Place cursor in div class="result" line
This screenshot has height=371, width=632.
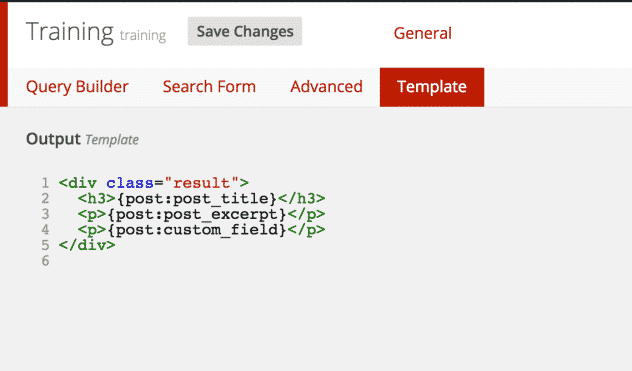pyautogui.click(x=154, y=183)
